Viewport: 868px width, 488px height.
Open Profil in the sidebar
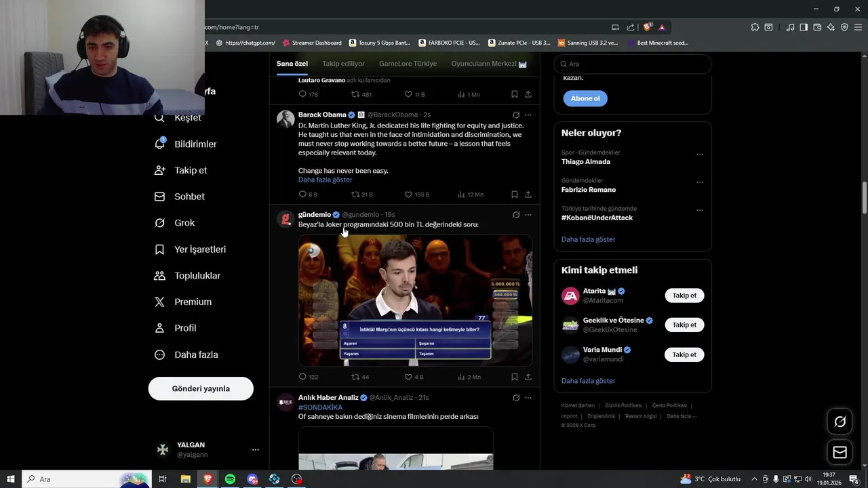point(176,328)
